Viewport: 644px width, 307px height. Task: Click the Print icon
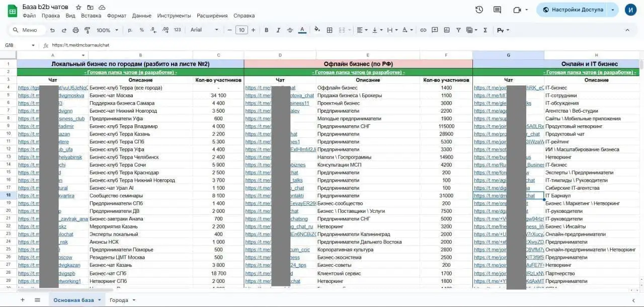point(75,30)
